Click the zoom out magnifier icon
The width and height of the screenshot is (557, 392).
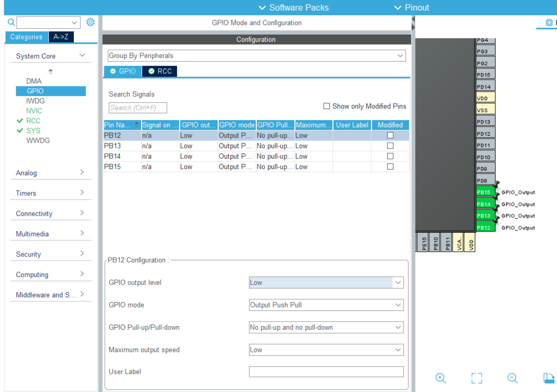[x=512, y=378]
